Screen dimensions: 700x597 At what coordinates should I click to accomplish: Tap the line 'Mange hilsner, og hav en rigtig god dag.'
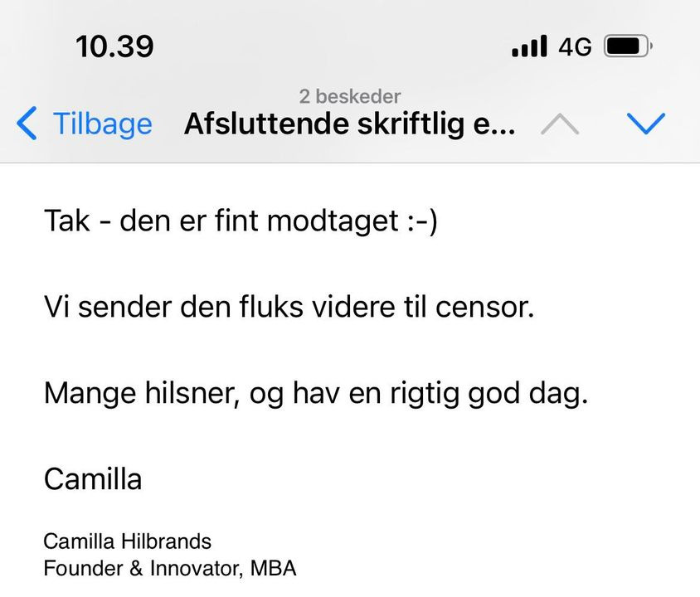315,393
